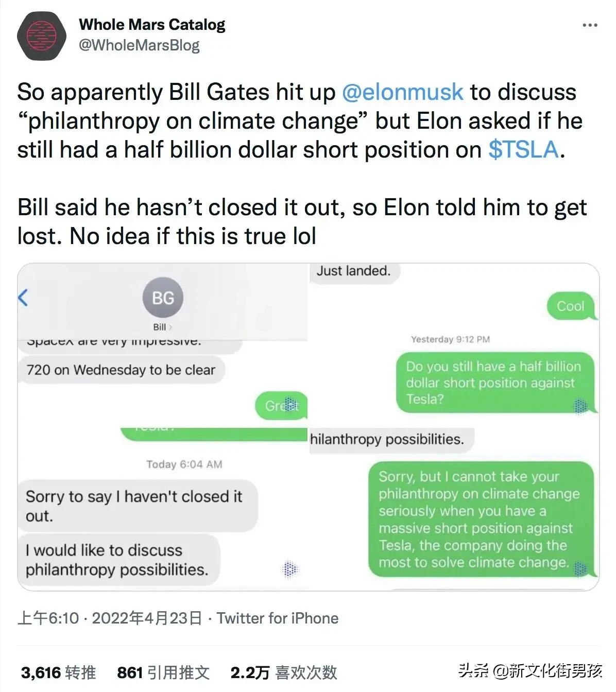Image resolution: width=616 pixels, height=692 pixels.
Task: Open the $TSLA cashtag link
Action: click(x=523, y=150)
